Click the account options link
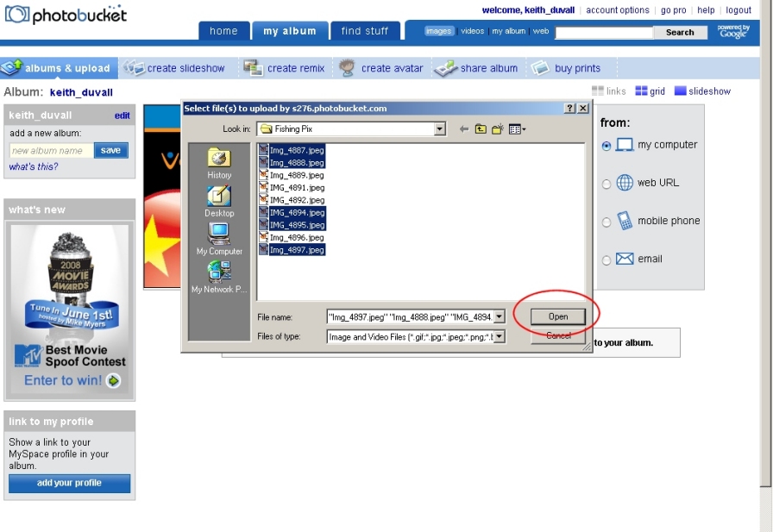Viewport: 773px width, 532px height. 618,10
